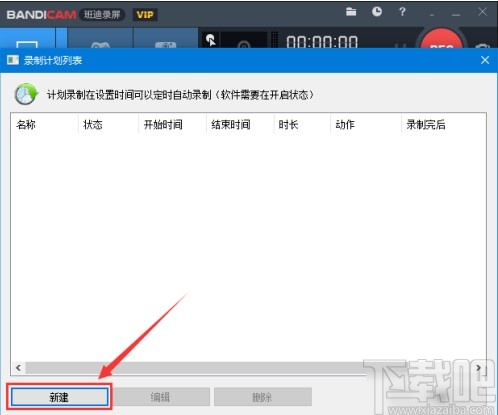
Task: Minimize the Bandicam main window
Action: pyautogui.click(x=456, y=13)
